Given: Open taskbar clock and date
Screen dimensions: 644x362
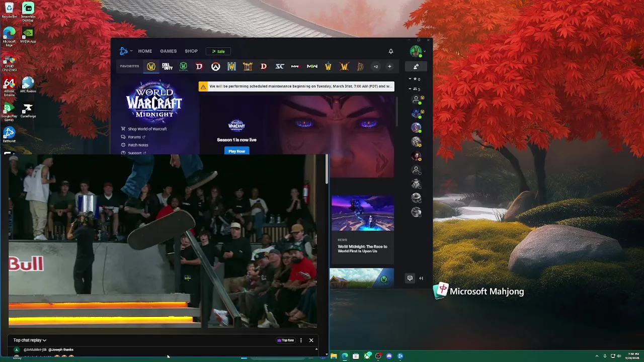Looking at the screenshot, I should click(x=633, y=356).
